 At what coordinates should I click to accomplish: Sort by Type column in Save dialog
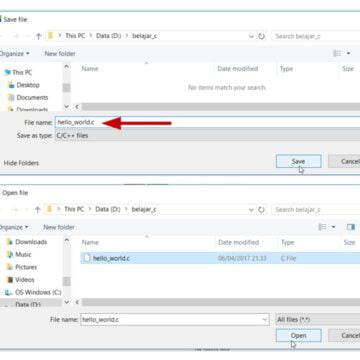pyautogui.click(x=286, y=69)
